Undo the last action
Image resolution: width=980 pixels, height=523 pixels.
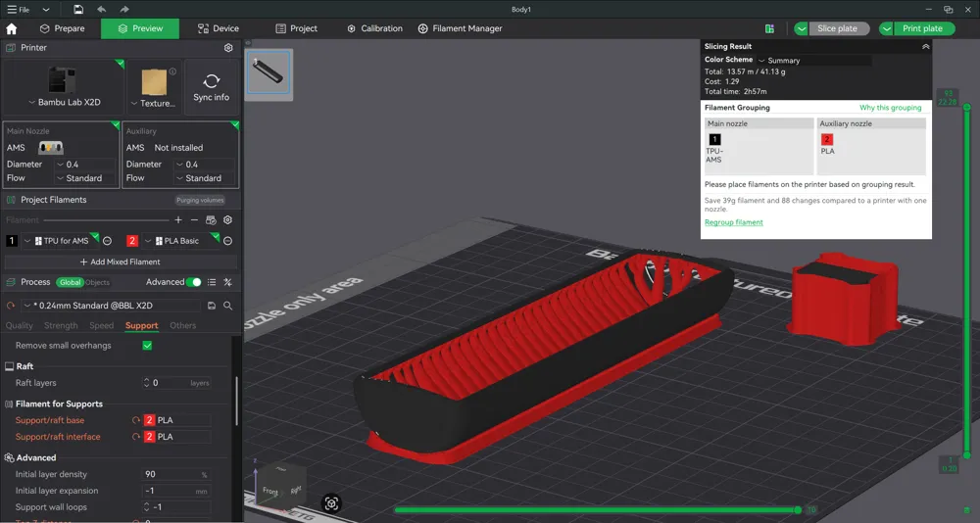[x=101, y=10]
